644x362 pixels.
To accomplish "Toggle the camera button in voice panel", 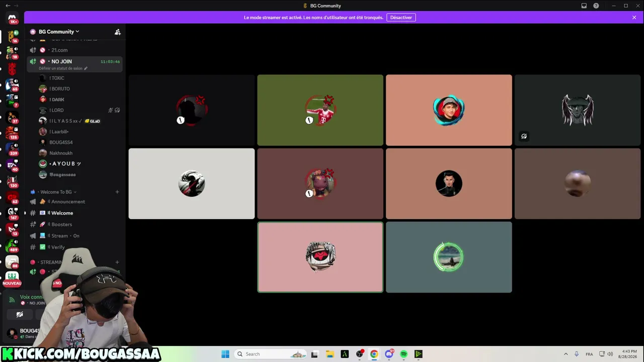I will (20, 315).
